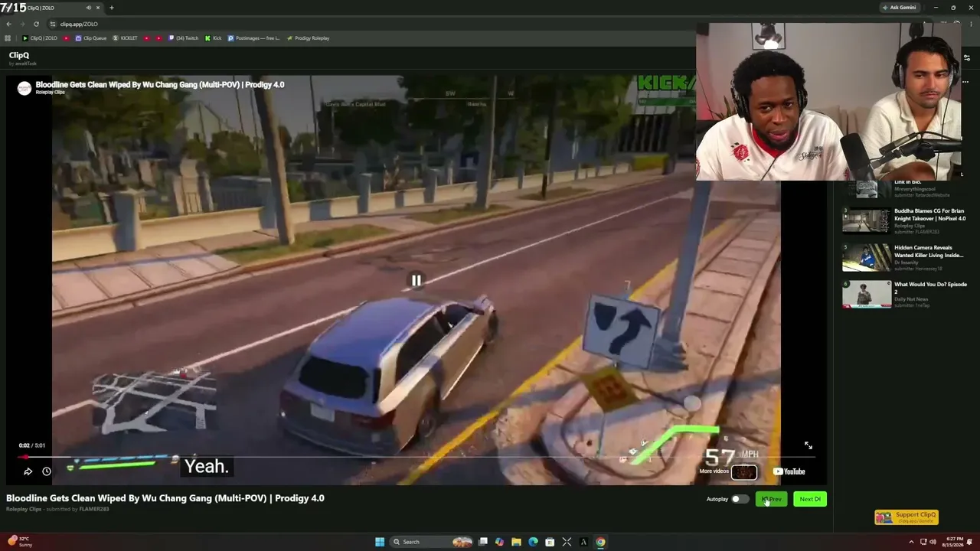Go to the previous clip with Prev
980x551 pixels.
pyautogui.click(x=771, y=499)
